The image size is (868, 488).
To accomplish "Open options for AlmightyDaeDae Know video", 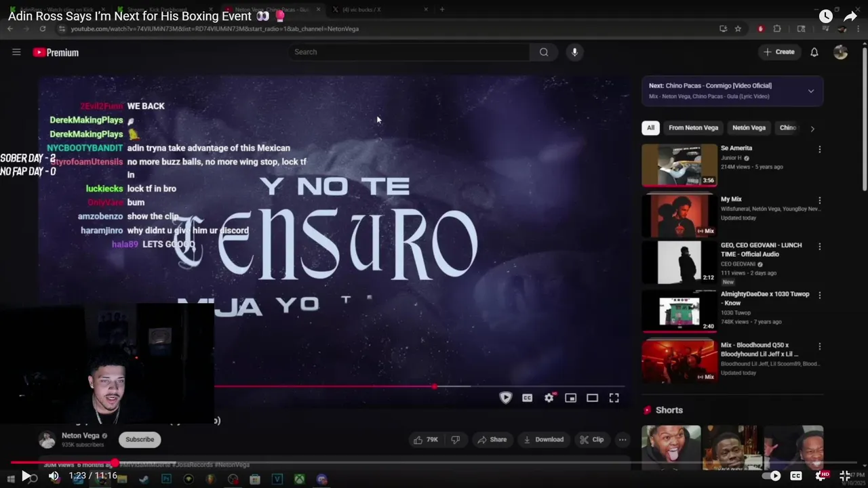I will [819, 296].
